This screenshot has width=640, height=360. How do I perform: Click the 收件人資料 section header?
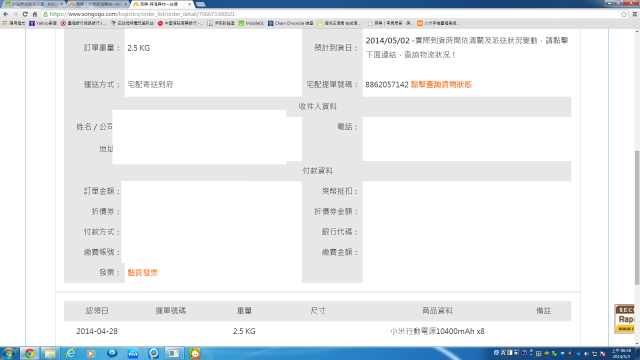[318, 107]
